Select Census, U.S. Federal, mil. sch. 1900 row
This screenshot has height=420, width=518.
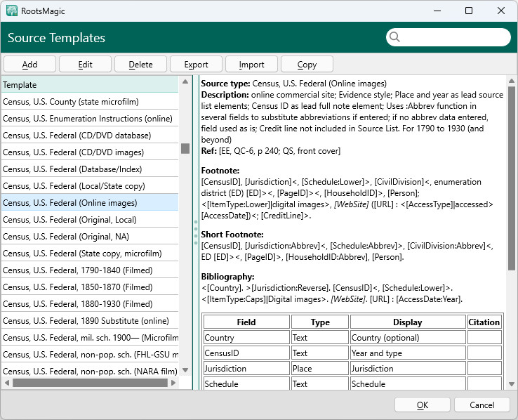90,337
